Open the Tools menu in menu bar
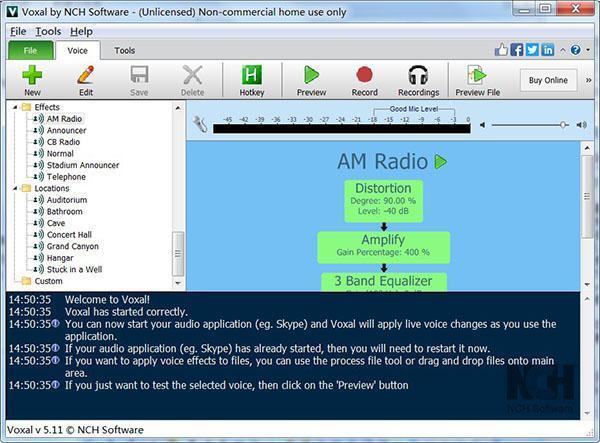600x443 pixels. (x=48, y=31)
